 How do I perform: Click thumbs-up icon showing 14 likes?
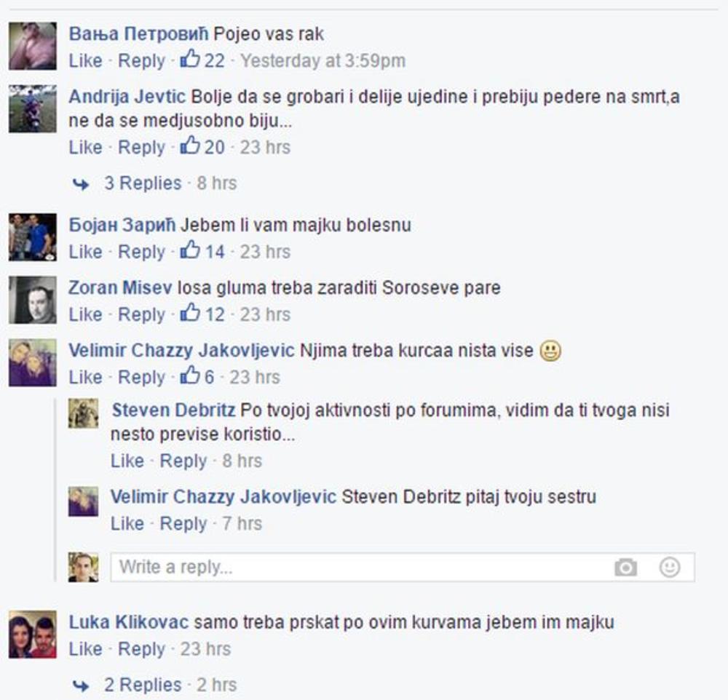tap(190, 250)
